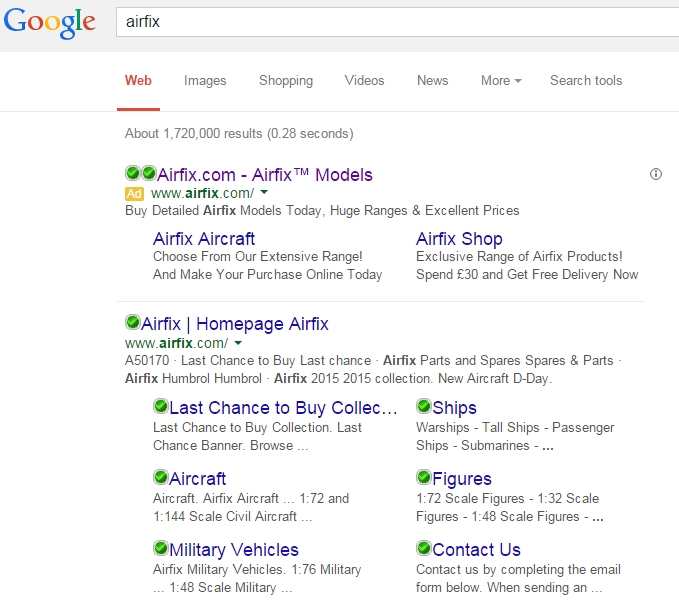Click green checkmark icon beside Contact Us
The height and width of the screenshot is (605, 679).
point(424,548)
